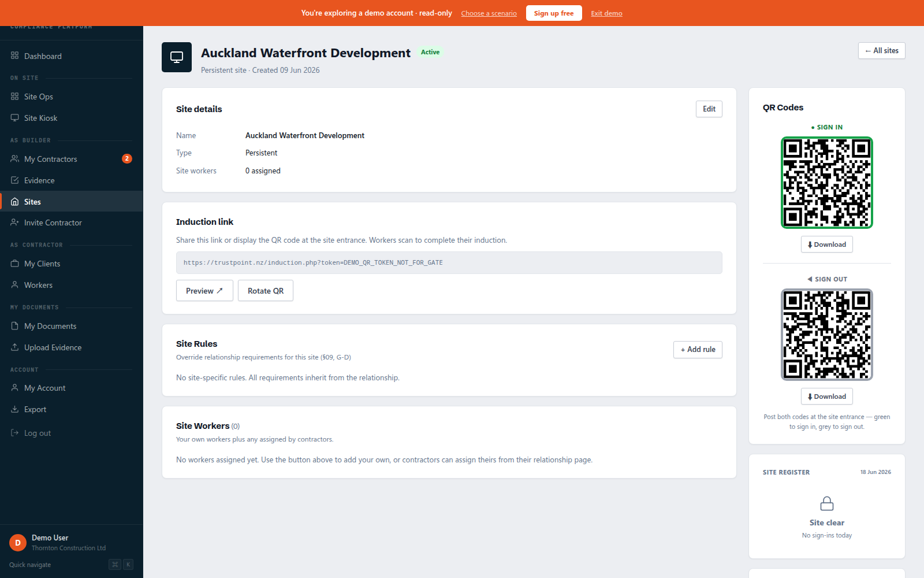Click the "0 assigned" site workers value
The width and height of the screenshot is (924, 578).
click(263, 171)
